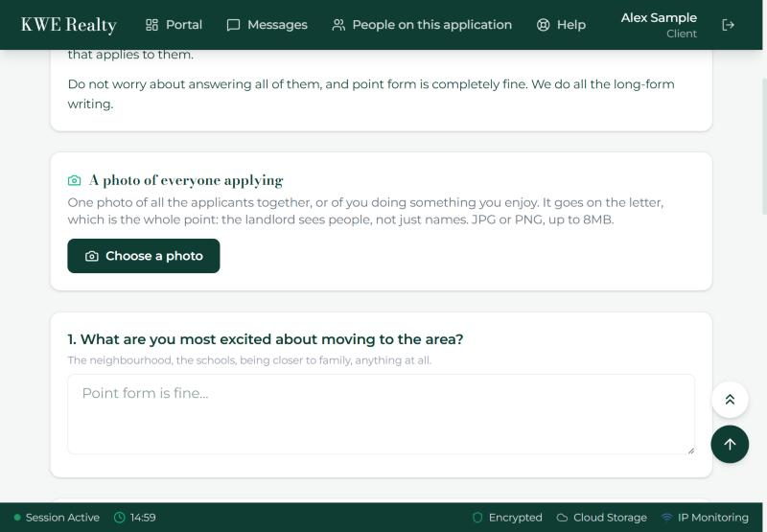Open People on this application
The width and height of the screenshot is (767, 532).
422,25
